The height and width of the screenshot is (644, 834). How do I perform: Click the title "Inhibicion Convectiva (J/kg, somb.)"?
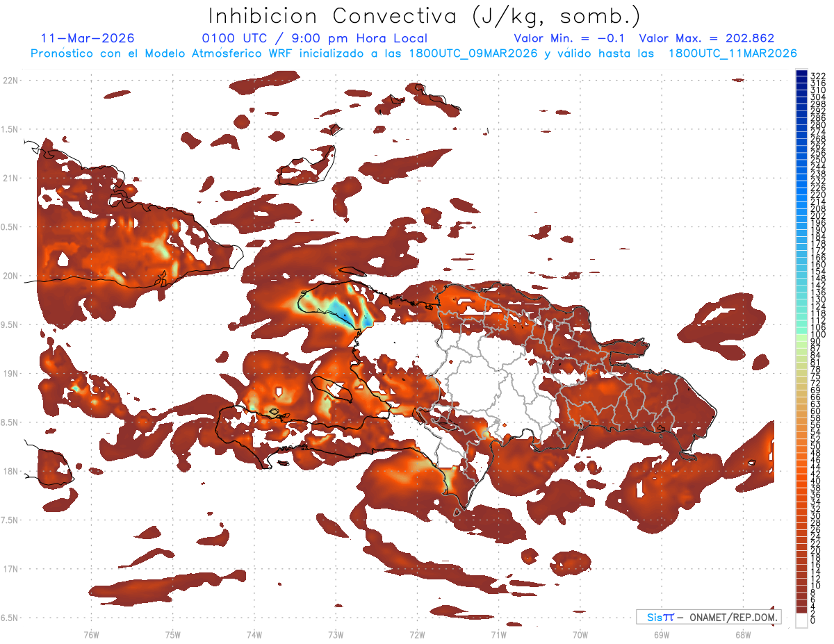pos(425,17)
